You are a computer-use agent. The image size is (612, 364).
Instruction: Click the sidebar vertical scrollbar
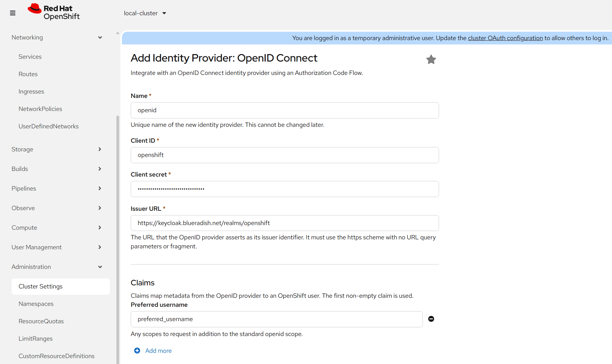(118, 239)
